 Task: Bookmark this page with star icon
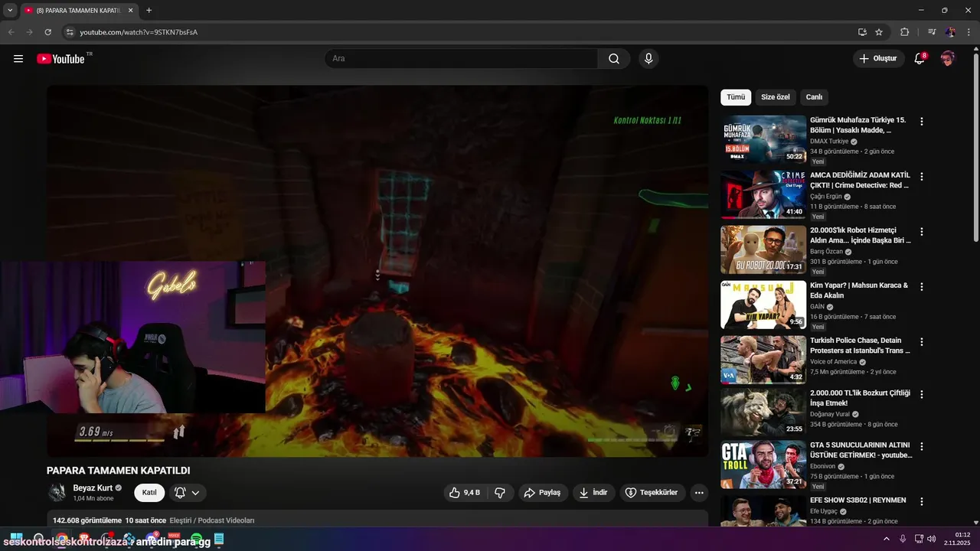879,32
